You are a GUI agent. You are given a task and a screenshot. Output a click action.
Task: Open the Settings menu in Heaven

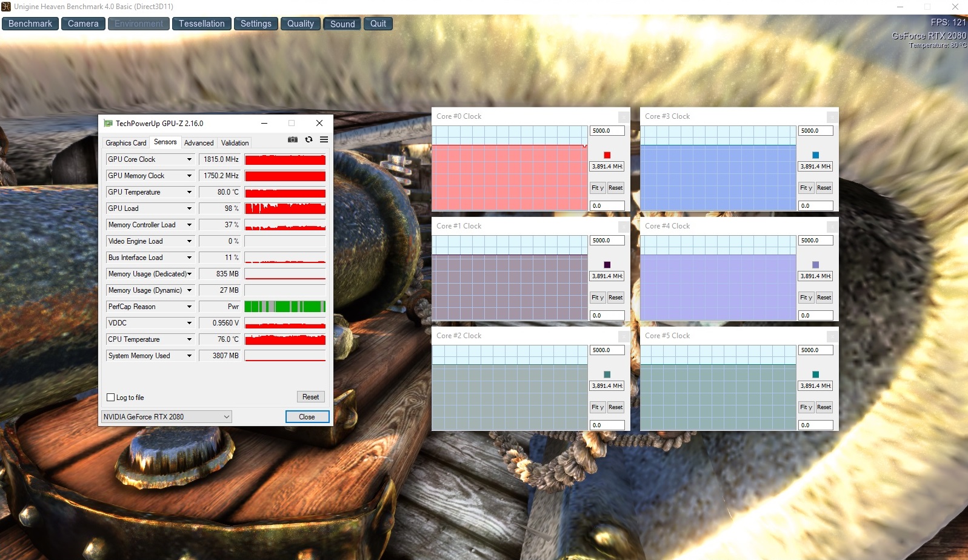pos(256,24)
